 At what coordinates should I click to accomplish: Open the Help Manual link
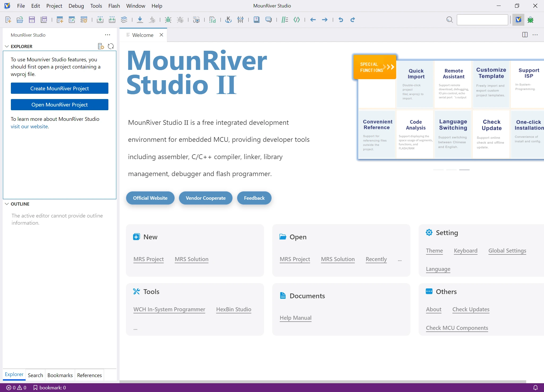click(x=296, y=318)
